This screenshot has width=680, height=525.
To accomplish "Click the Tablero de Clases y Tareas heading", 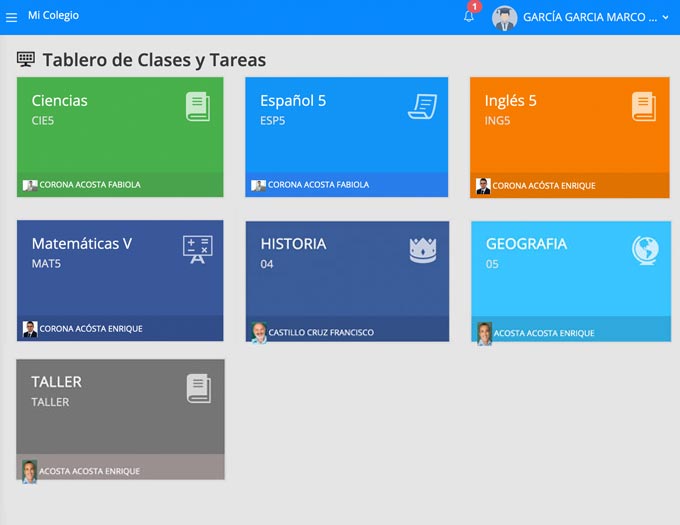I will (x=154, y=60).
